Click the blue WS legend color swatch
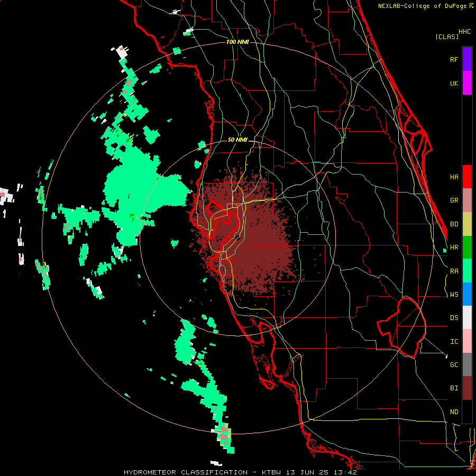 tap(467, 294)
